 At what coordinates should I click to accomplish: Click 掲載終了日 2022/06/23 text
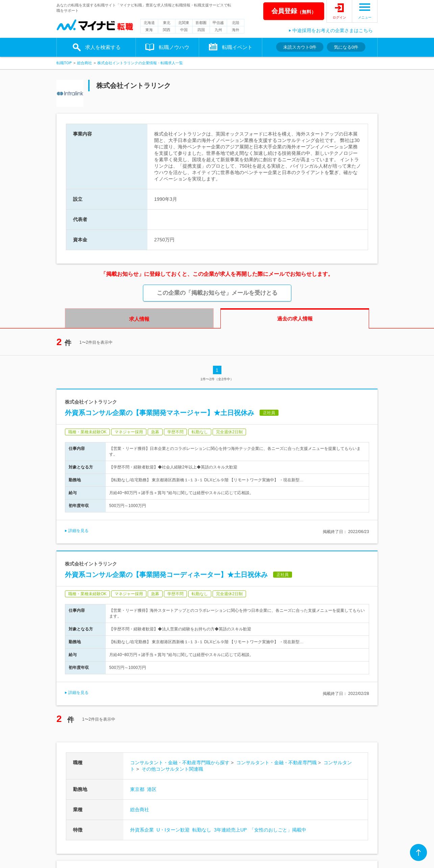pos(346,532)
